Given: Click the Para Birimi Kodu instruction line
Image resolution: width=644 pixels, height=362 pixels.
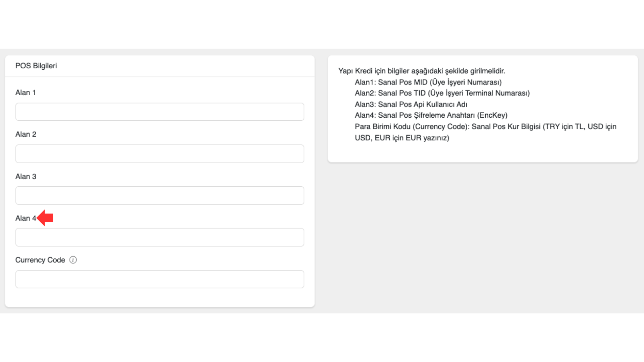Looking at the screenshot, I should [x=485, y=127].
